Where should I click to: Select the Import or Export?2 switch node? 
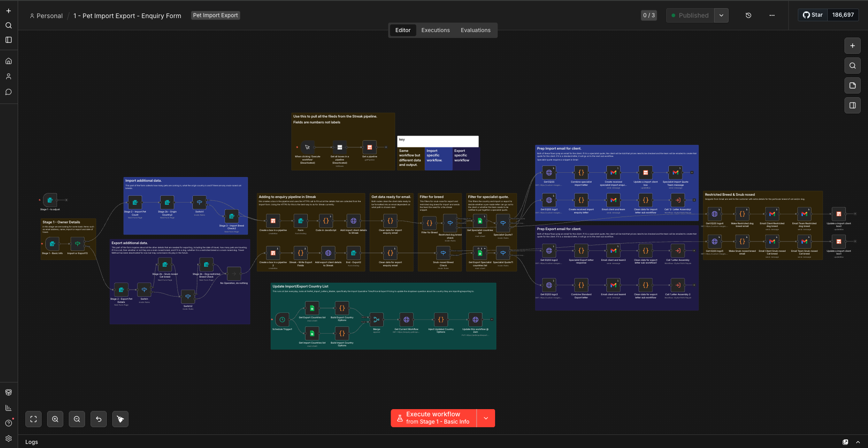(77, 244)
